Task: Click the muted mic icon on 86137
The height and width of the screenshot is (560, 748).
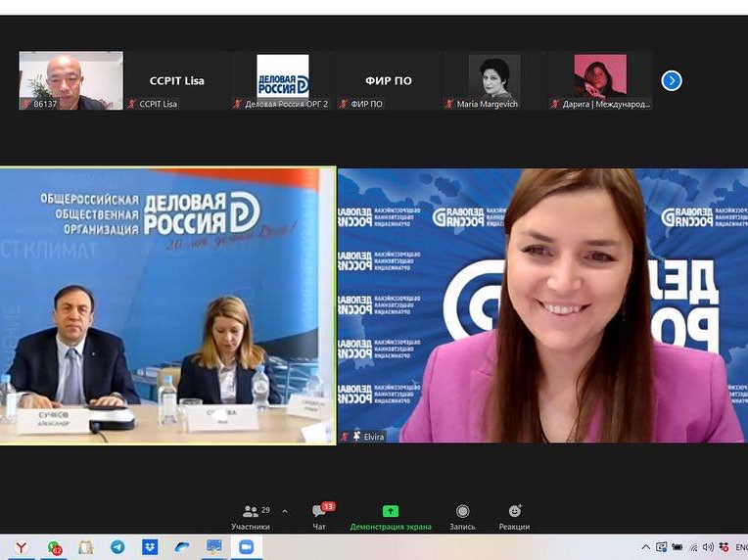Action: click(26, 104)
